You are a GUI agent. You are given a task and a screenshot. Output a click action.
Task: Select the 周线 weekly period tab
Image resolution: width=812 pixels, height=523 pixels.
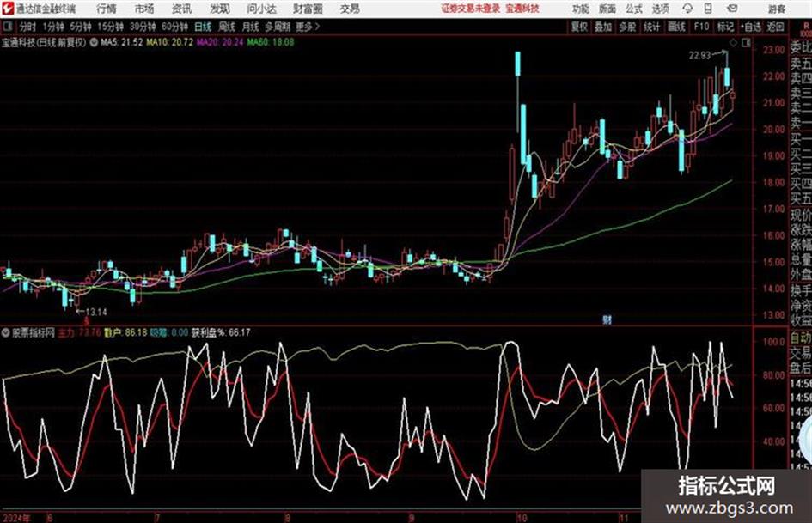(227, 27)
